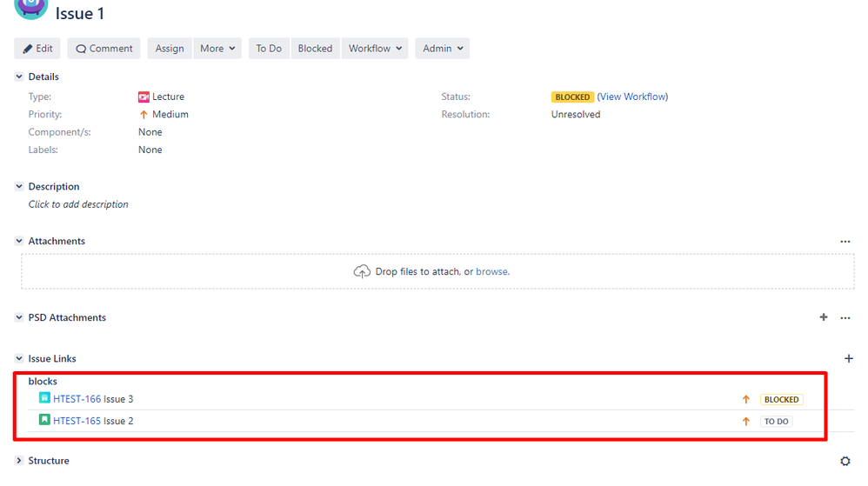Click to add description text
The width and height of the screenshot is (868, 486).
(x=78, y=204)
